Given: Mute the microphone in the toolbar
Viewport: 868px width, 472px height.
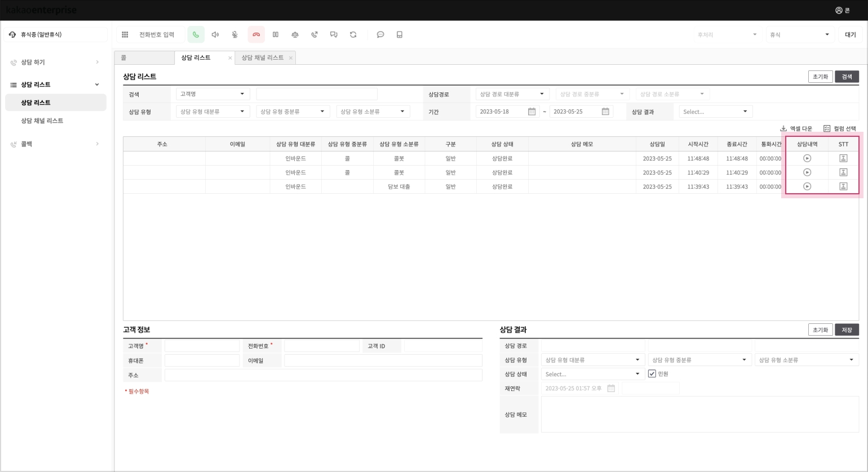Looking at the screenshot, I should click(x=234, y=35).
